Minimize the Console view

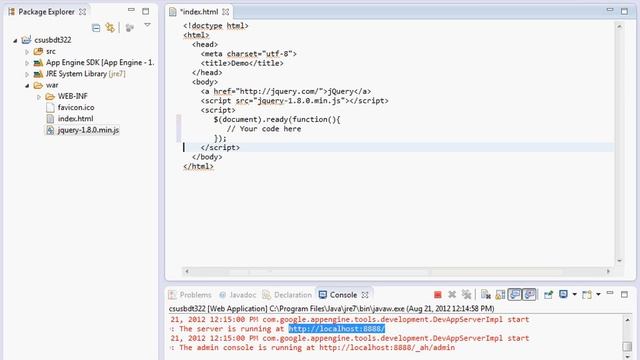pos(610,293)
